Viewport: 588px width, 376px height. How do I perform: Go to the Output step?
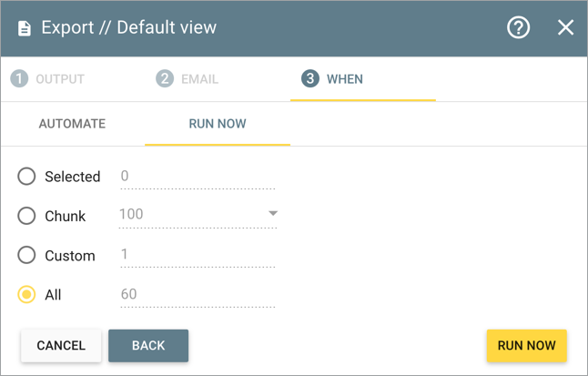[x=60, y=79]
